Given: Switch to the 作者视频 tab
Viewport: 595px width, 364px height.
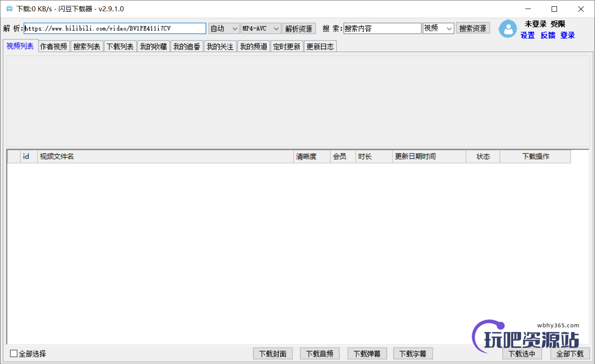Looking at the screenshot, I should [x=53, y=47].
